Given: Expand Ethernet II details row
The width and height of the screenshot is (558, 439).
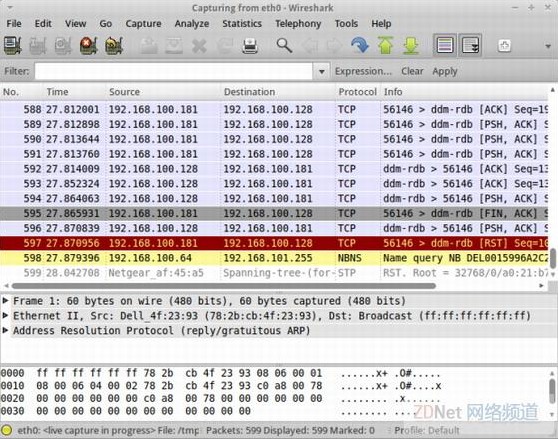Looking at the screenshot, I should (x=5, y=316).
